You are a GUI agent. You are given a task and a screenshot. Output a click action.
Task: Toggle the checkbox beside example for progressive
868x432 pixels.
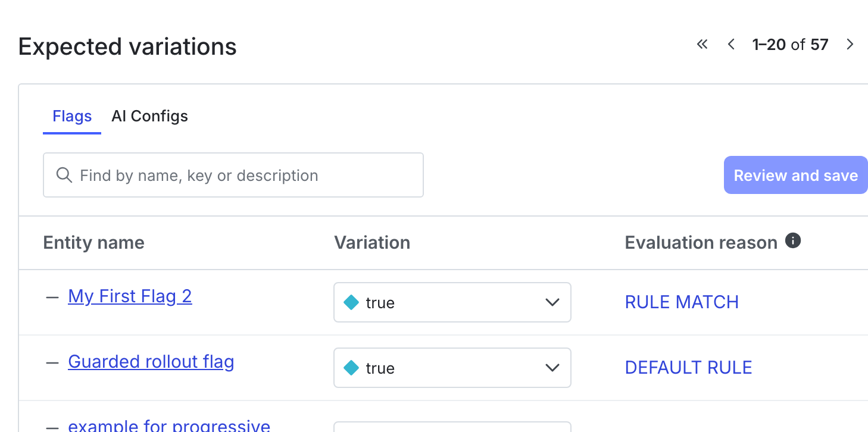coord(52,426)
